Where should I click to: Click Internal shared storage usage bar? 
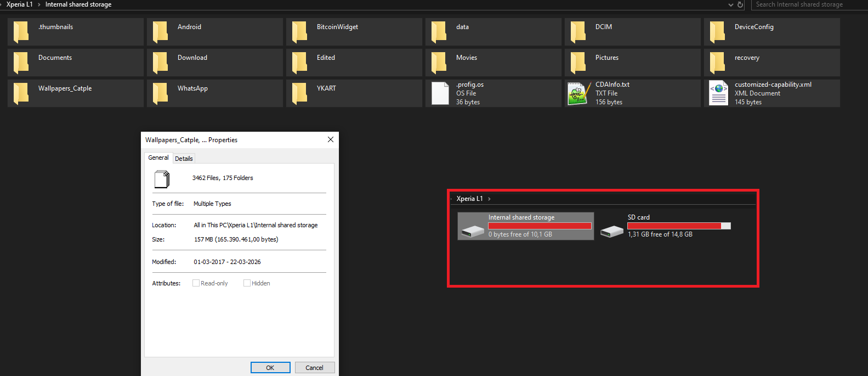tap(540, 226)
